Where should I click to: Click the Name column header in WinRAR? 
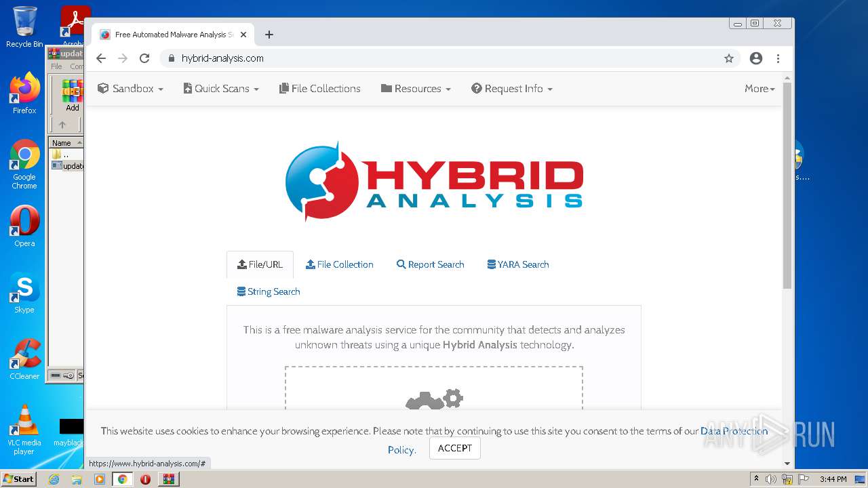(x=65, y=143)
